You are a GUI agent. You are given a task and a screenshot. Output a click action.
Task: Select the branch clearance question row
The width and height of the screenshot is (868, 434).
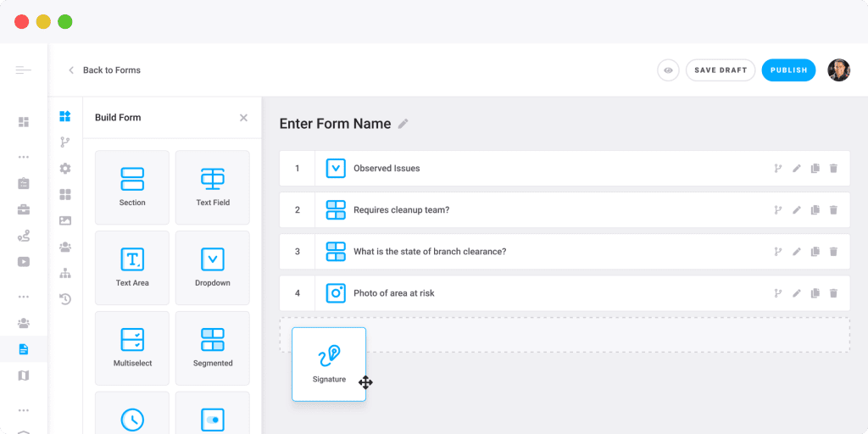tap(565, 251)
